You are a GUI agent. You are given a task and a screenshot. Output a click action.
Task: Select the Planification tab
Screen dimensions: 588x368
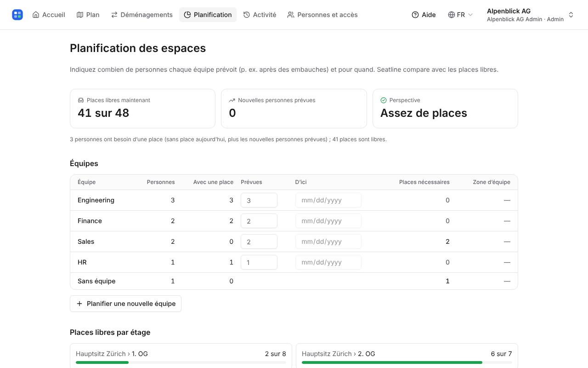tap(208, 15)
